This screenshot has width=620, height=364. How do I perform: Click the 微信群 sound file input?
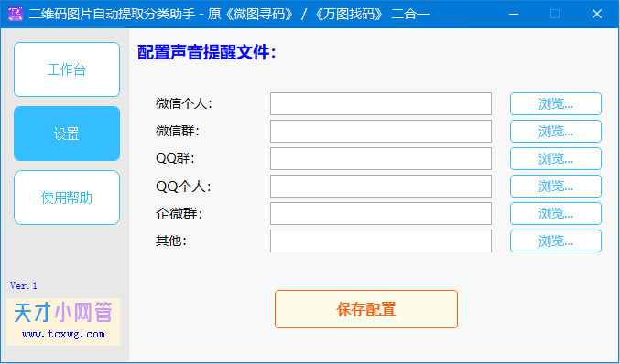click(381, 131)
